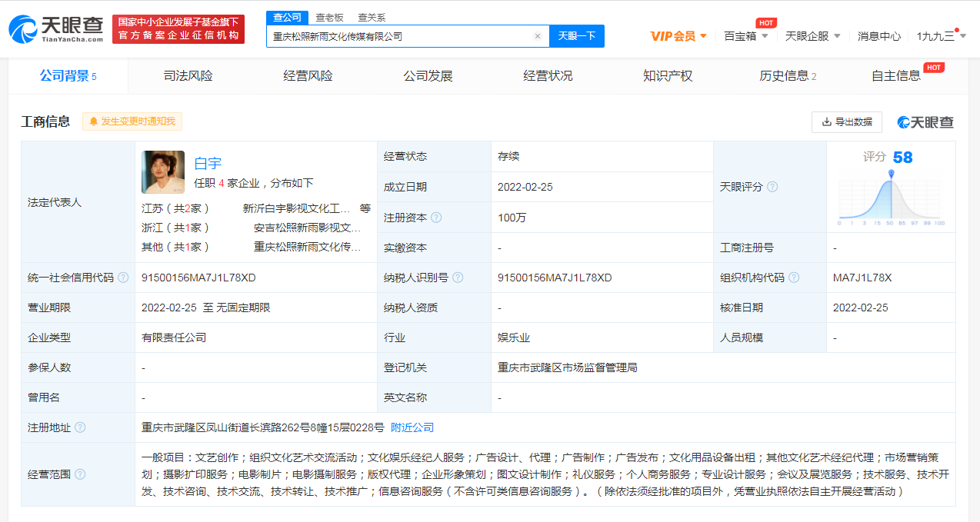980x522 pixels.
Task: Click help icon next to 注册地址
Action: 80,427
